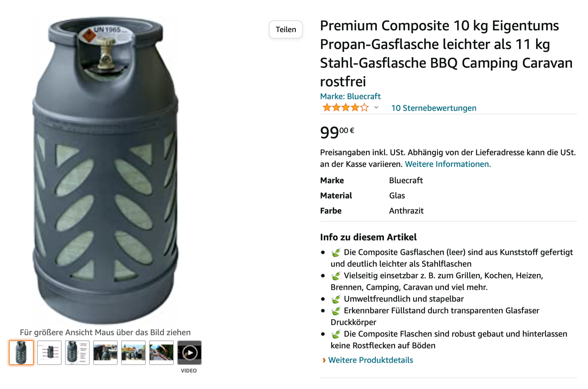This screenshot has width=588, height=389.
Task: Select the third thumbnail with bottle specs
Action: (77, 353)
